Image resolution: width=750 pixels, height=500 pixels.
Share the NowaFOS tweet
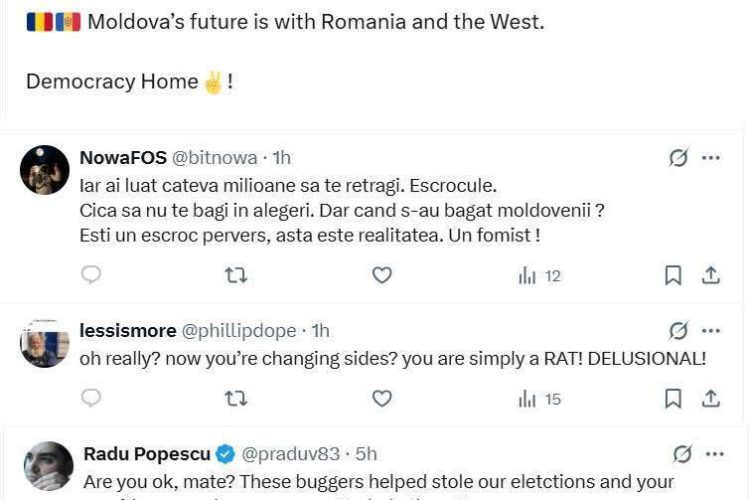point(711,275)
